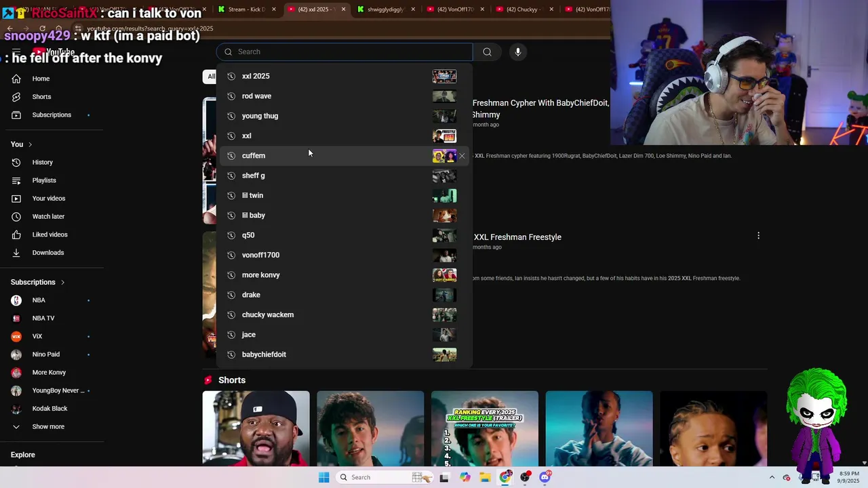Choose the rod wave suggestion
This screenshot has width=868, height=488.
(344, 96)
